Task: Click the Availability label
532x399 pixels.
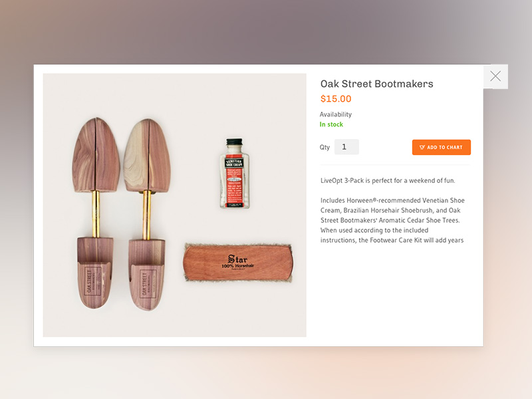Action: (336, 114)
